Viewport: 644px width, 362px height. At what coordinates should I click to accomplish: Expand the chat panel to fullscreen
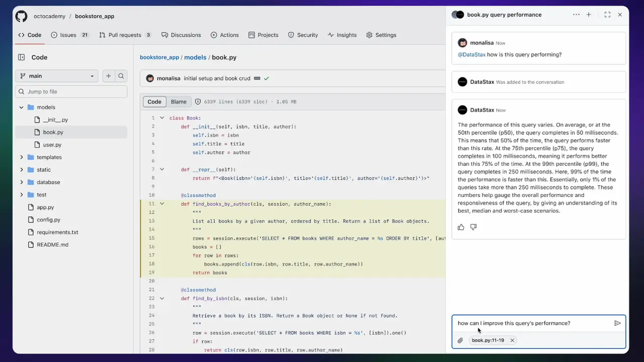[x=607, y=15]
